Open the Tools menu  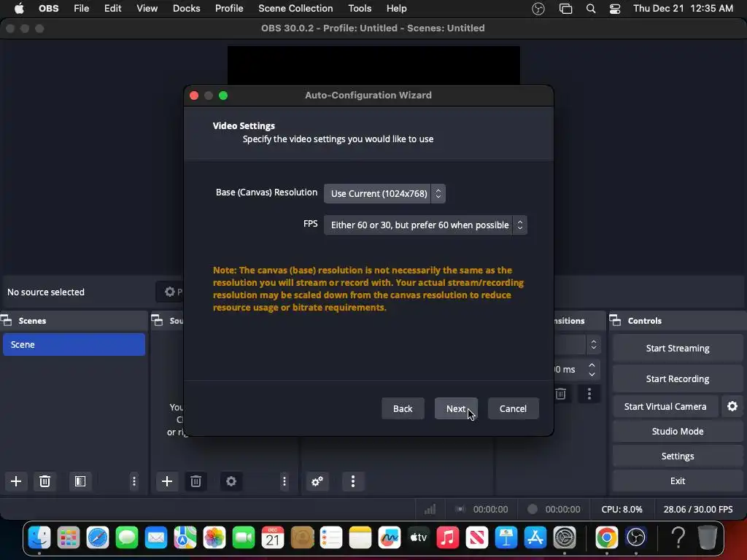click(x=360, y=9)
